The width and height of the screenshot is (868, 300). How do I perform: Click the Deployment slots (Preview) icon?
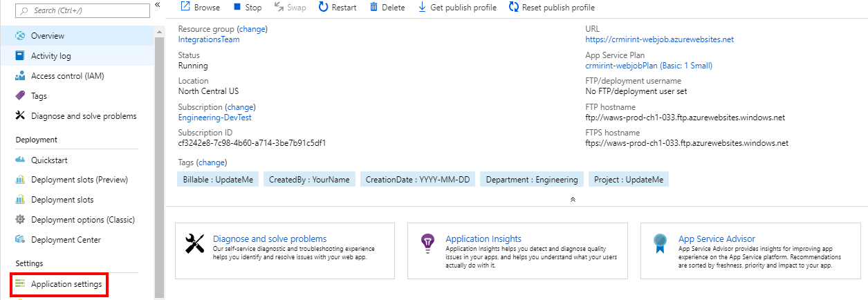(19, 180)
